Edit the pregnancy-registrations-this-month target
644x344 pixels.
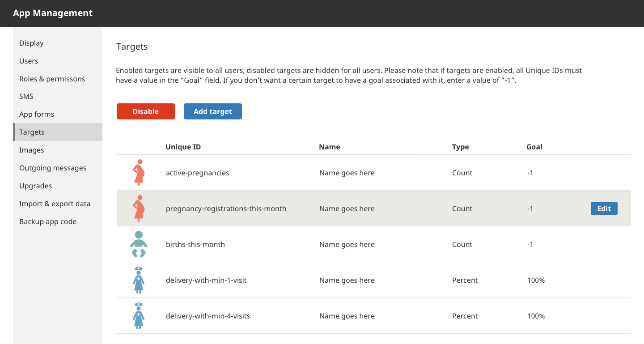[x=604, y=208]
